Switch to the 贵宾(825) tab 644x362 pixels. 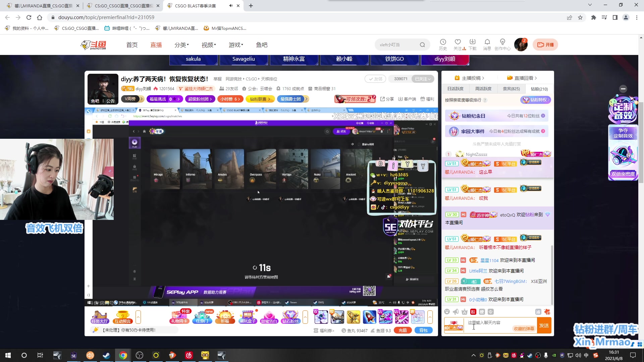[x=511, y=89]
